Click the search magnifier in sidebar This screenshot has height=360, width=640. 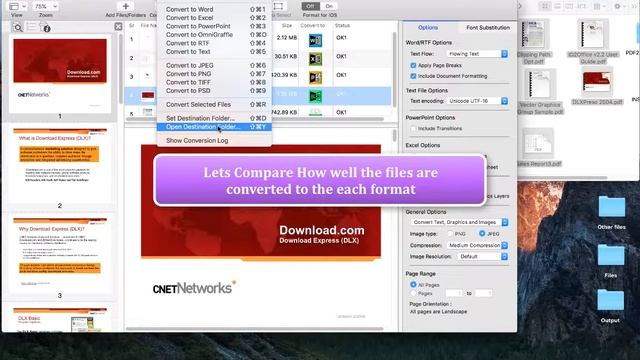coord(18,28)
